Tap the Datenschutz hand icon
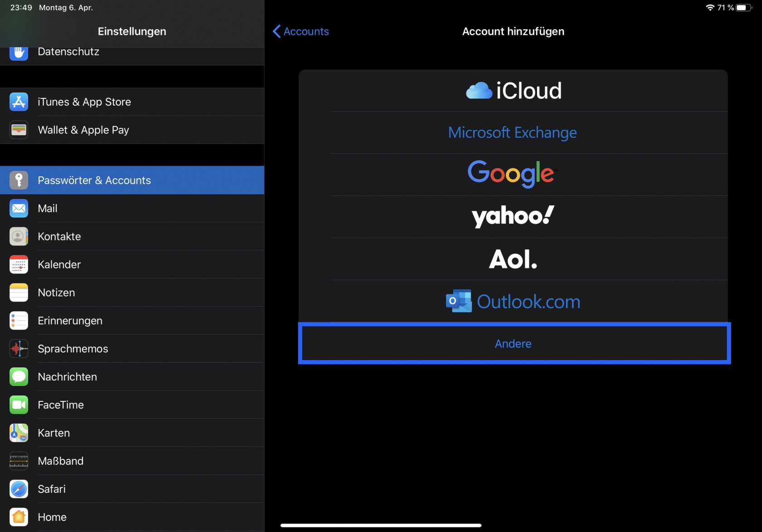This screenshot has width=762, height=532. click(19, 53)
